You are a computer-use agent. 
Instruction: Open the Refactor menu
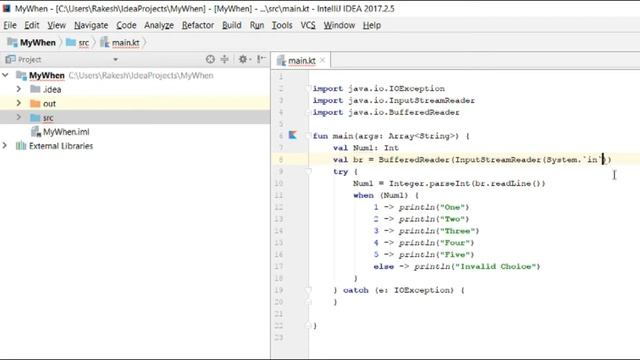(198, 25)
